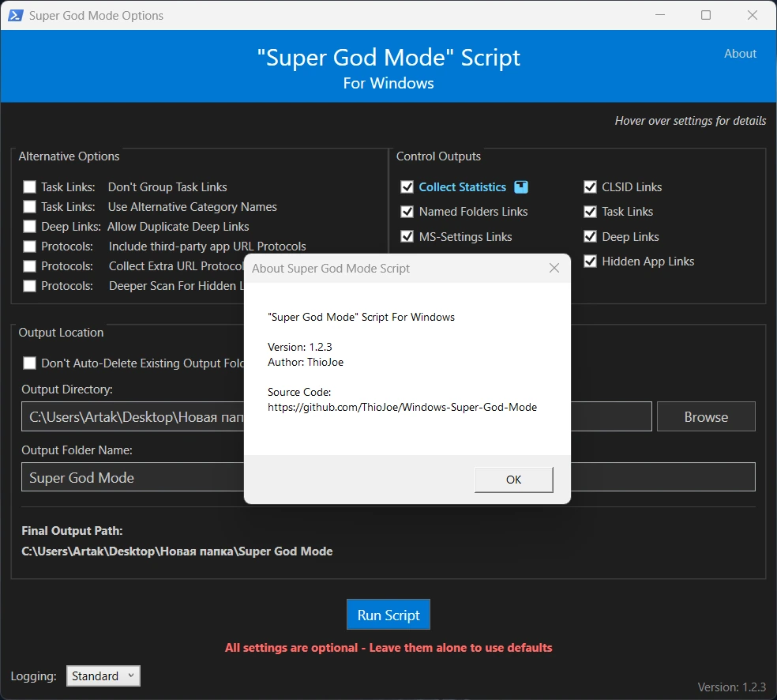
Task: Close the Super God Mode Options window
Action: click(753, 15)
